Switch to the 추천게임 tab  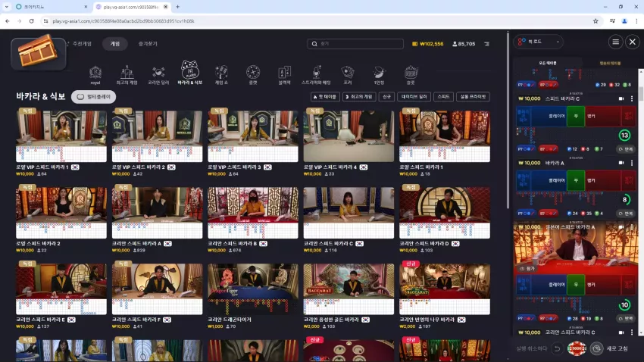(x=82, y=44)
